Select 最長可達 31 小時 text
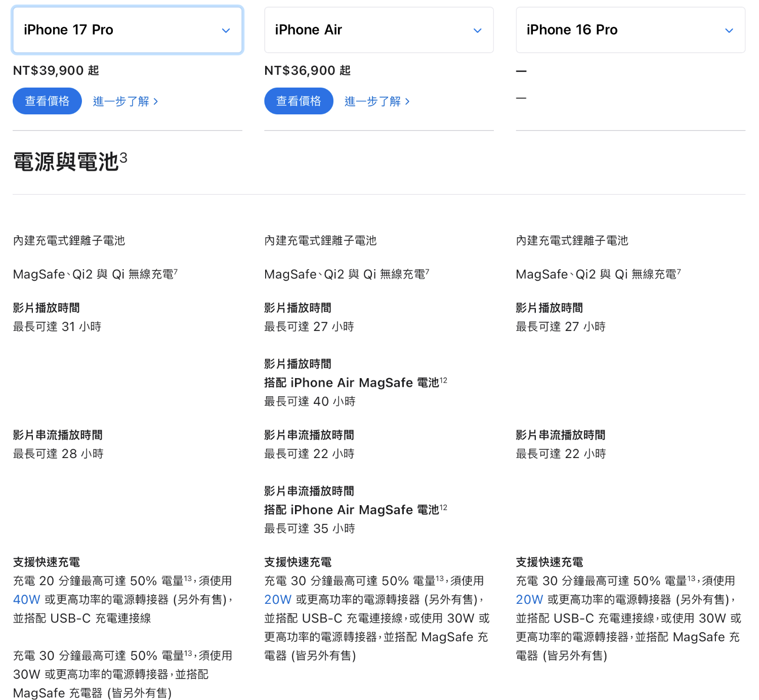 [57, 326]
